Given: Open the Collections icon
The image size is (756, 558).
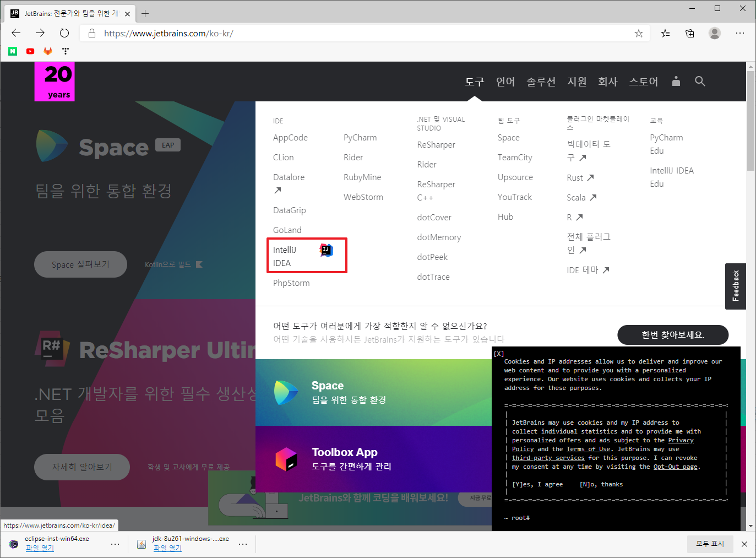Looking at the screenshot, I should (690, 33).
